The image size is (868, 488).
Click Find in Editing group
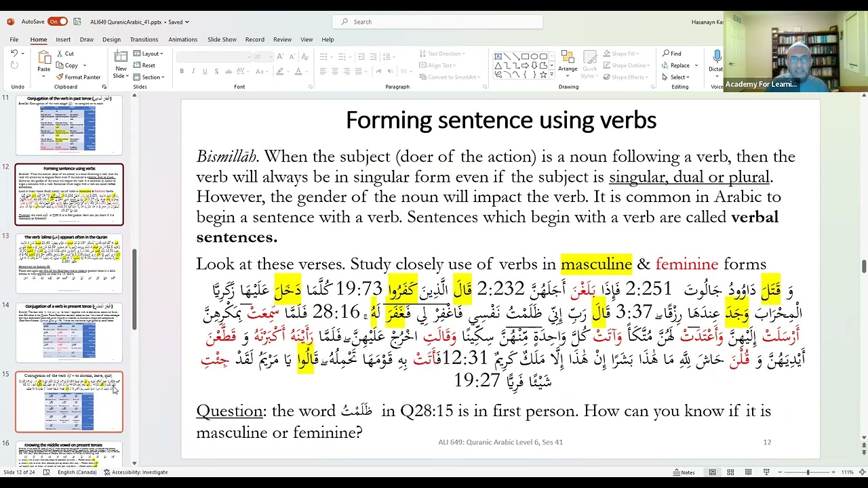pyautogui.click(x=671, y=54)
